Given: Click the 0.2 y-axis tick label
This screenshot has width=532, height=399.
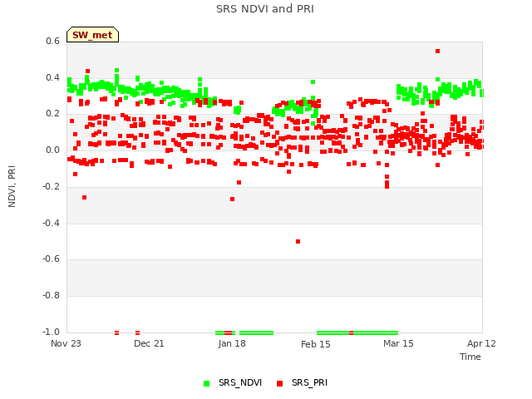Looking at the screenshot, I should 52,113.
